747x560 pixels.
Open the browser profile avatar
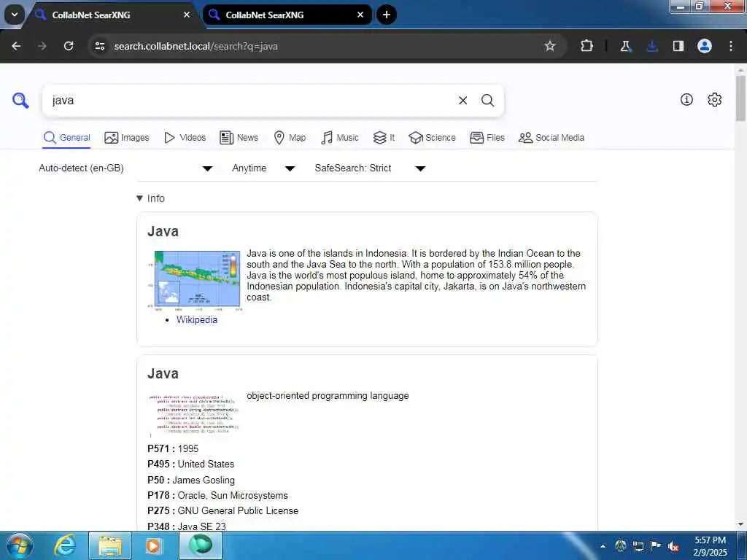[705, 46]
